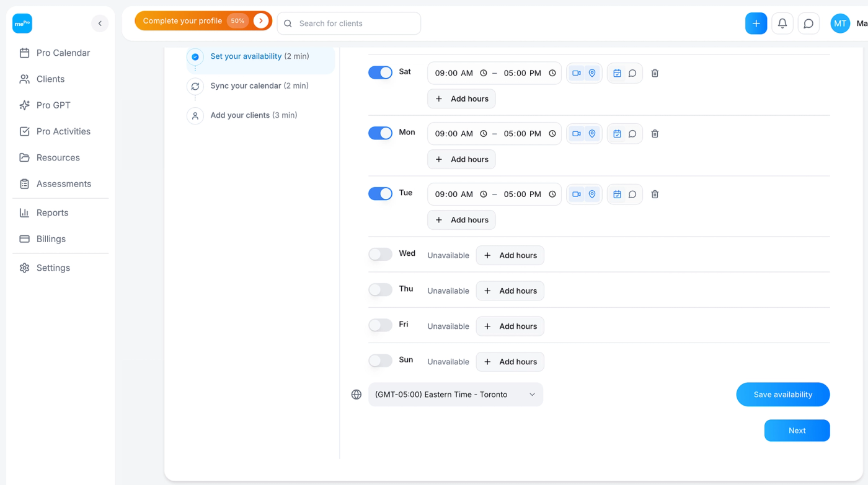Disable the Mon availability toggle
This screenshot has height=485, width=868.
380,133
